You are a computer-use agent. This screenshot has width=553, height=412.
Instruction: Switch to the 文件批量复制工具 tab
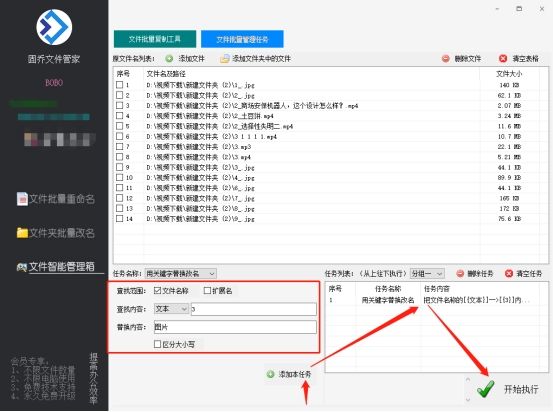[x=155, y=39]
